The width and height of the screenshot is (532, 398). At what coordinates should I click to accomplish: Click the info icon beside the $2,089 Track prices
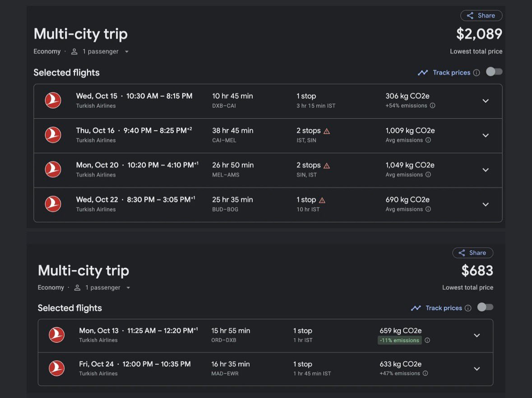[x=476, y=73]
